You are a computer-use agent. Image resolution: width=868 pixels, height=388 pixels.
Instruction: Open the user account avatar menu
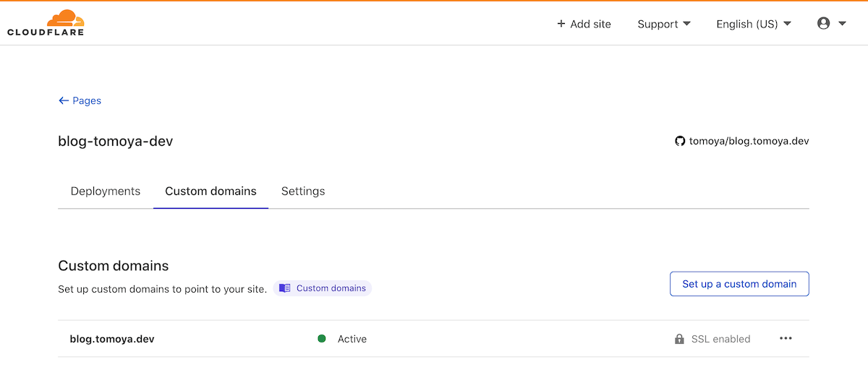click(823, 23)
